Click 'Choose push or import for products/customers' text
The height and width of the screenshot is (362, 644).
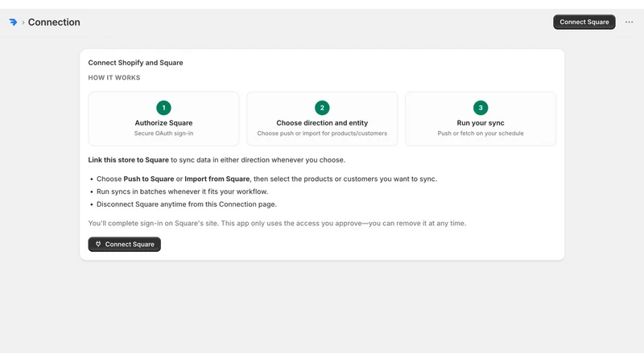point(322,134)
